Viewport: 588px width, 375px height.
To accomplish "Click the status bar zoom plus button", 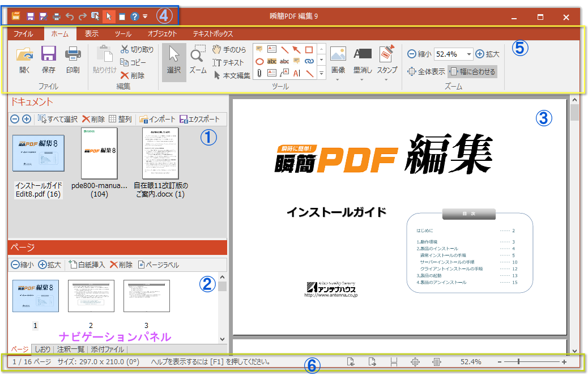I will (564, 362).
